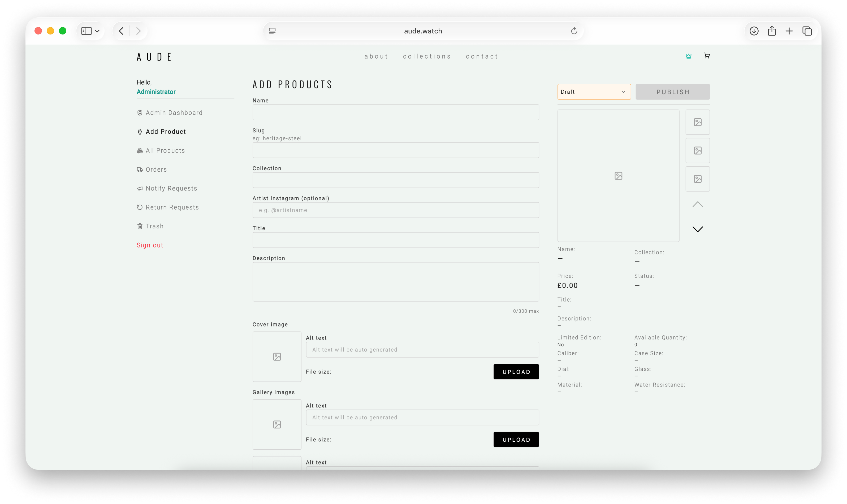Image resolution: width=847 pixels, height=504 pixels.
Task: Click the PUBLISH button
Action: coord(672,92)
